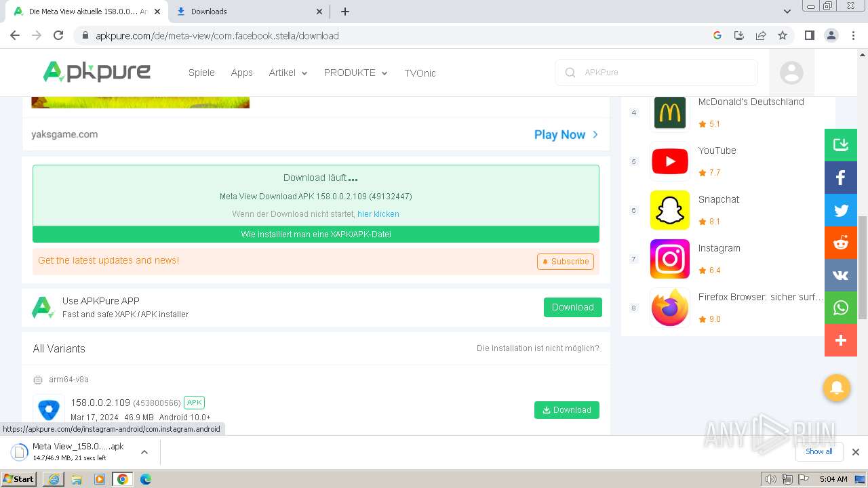This screenshot has height=488, width=868.
Task: Share via Facebook sidebar icon
Action: click(841, 178)
